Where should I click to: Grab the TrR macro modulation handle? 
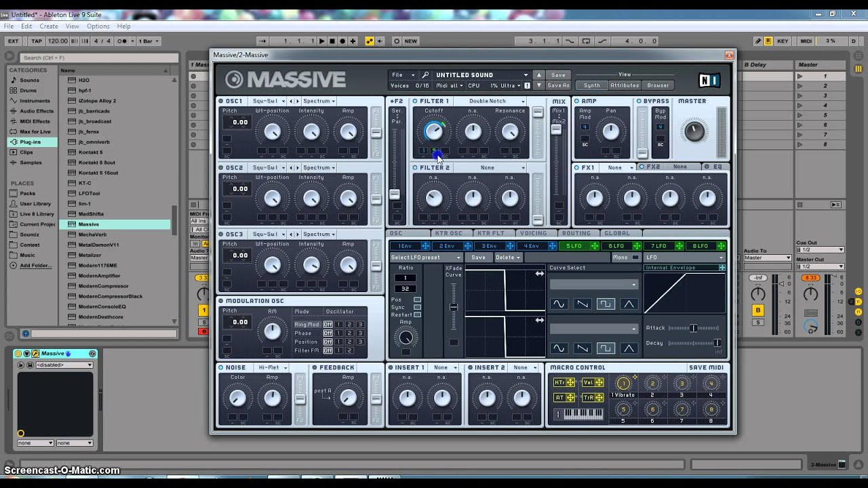click(x=599, y=398)
